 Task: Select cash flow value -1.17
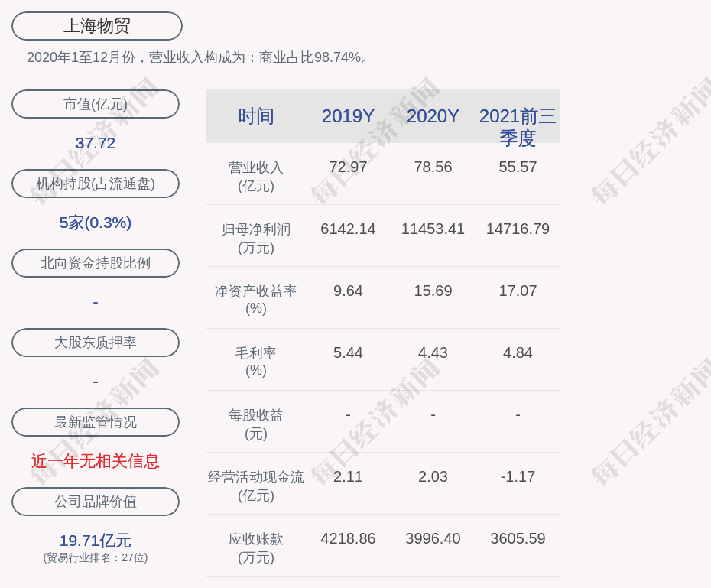point(518,476)
